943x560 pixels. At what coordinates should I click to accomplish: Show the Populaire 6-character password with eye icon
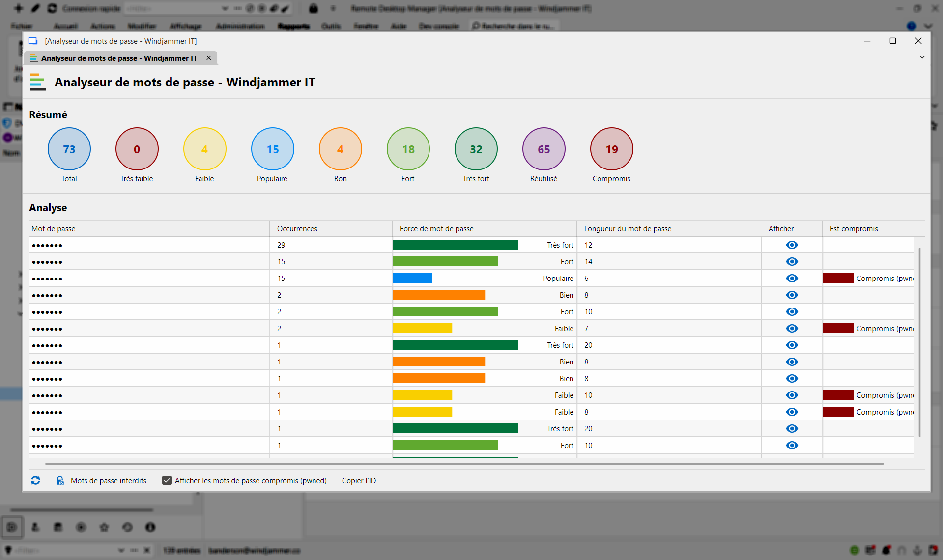click(791, 278)
